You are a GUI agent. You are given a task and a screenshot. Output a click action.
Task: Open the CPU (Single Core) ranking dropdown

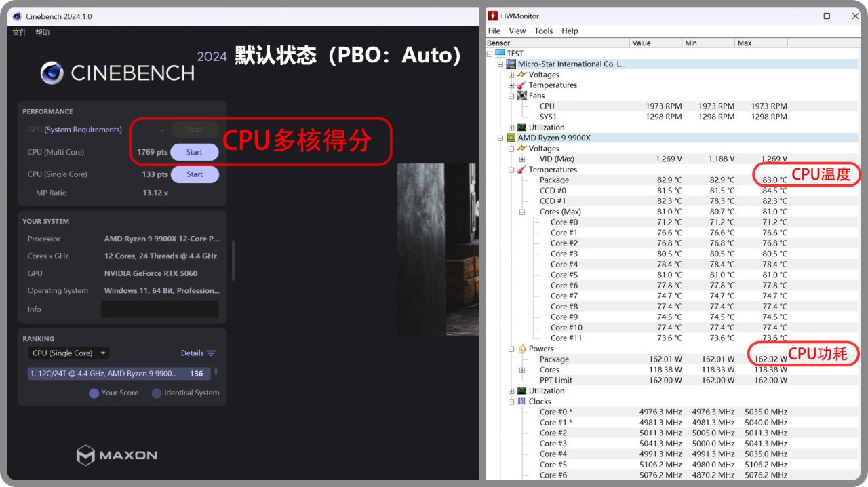(68, 353)
